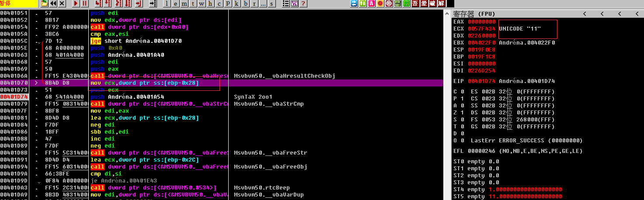Open Call stack via 'k' button
Viewport: 644px width, 200px height.
[237, 3]
